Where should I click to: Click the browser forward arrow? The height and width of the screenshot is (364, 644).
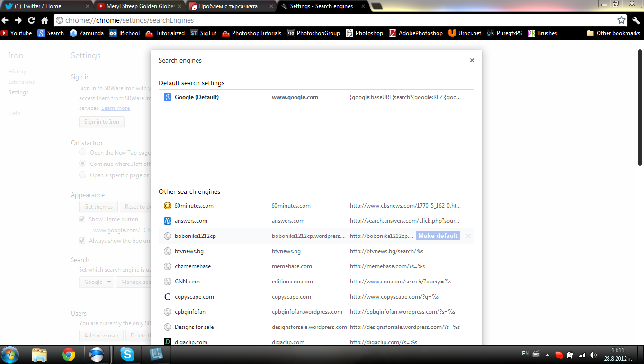pos(18,20)
